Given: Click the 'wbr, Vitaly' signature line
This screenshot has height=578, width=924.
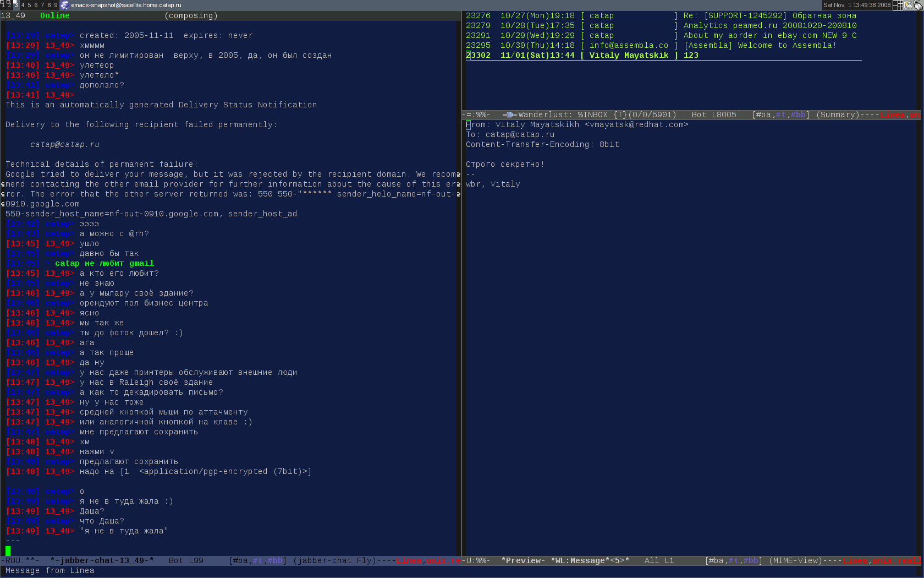Looking at the screenshot, I should (493, 184).
